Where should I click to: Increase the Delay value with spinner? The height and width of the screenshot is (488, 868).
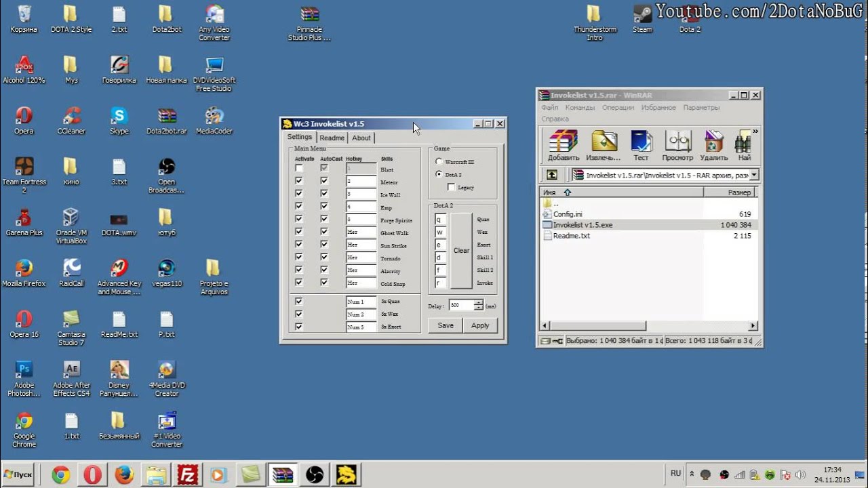479,303
